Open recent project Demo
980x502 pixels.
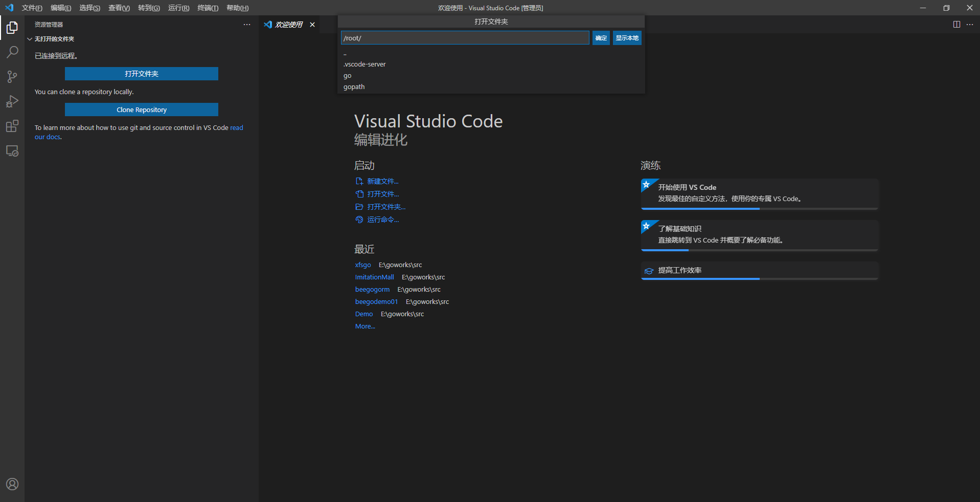pos(364,314)
